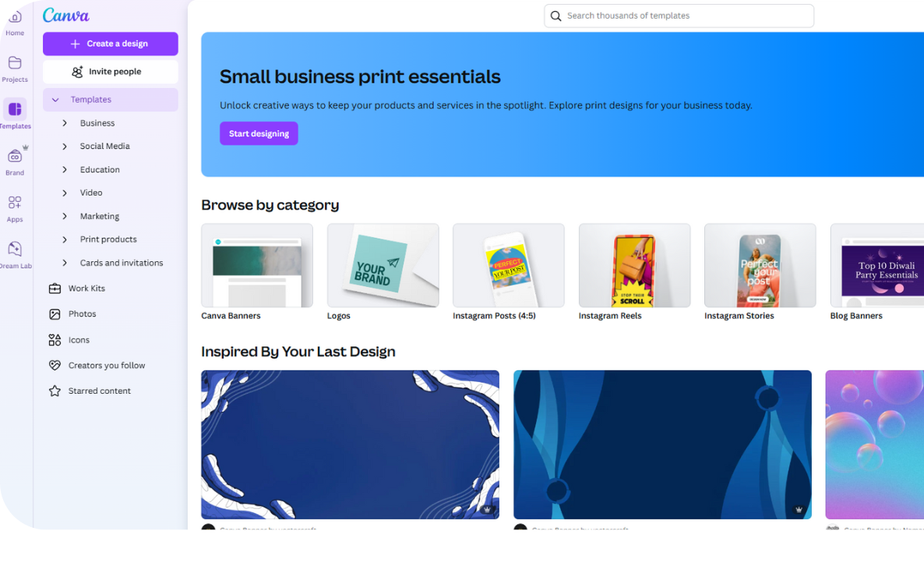Focus the Search thousands of templates field
924x563 pixels.
679,16
